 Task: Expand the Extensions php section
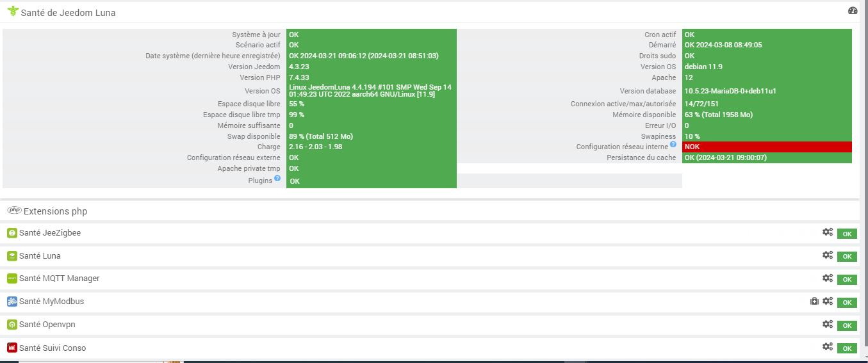(55, 211)
